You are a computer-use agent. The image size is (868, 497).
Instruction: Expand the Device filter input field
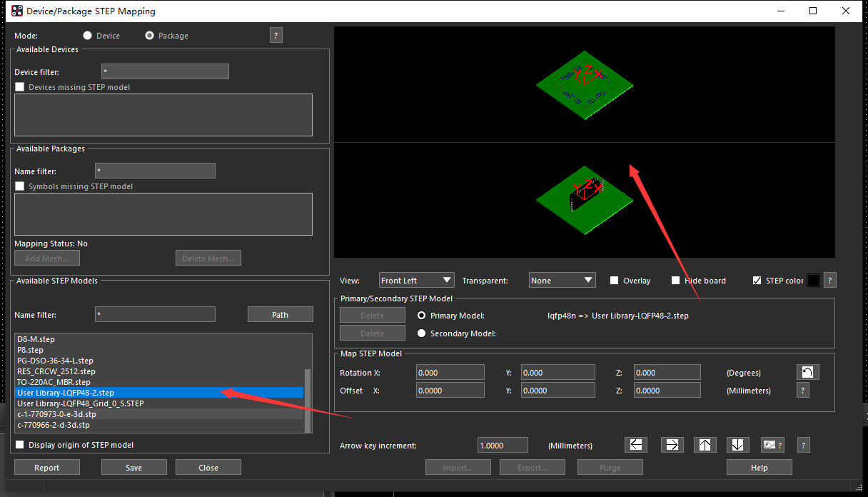(165, 71)
